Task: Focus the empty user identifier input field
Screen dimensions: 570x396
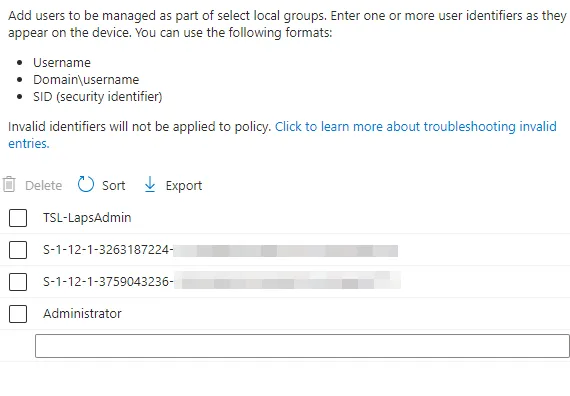Action: (x=302, y=346)
